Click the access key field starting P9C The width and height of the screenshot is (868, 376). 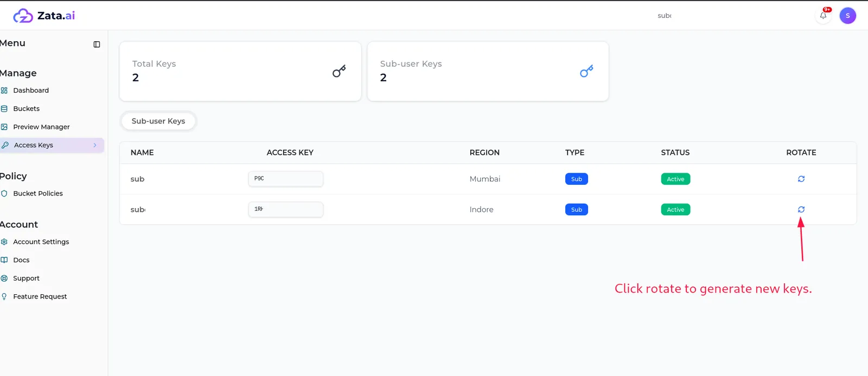286,179
